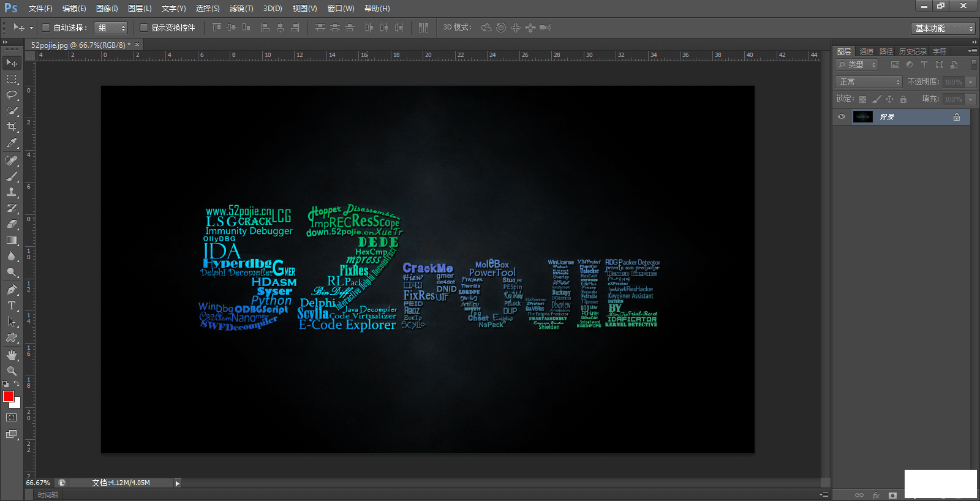Select the Hand tool
The image size is (980, 501).
12,355
